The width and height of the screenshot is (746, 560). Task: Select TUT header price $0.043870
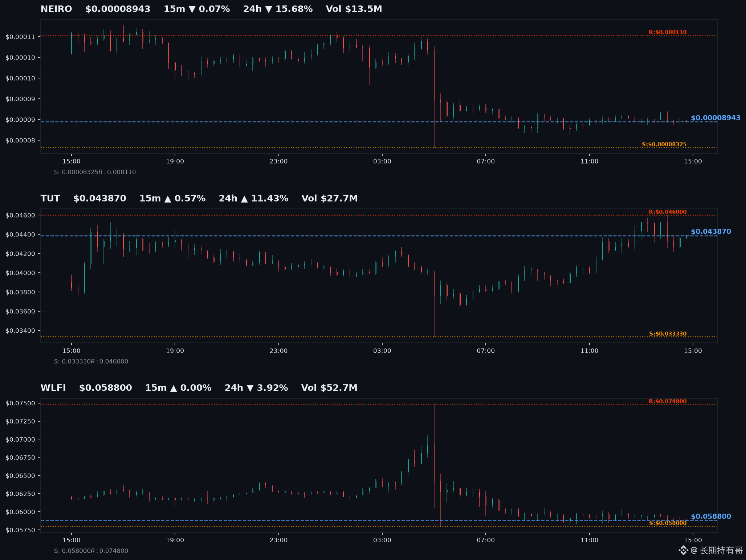tap(100, 198)
